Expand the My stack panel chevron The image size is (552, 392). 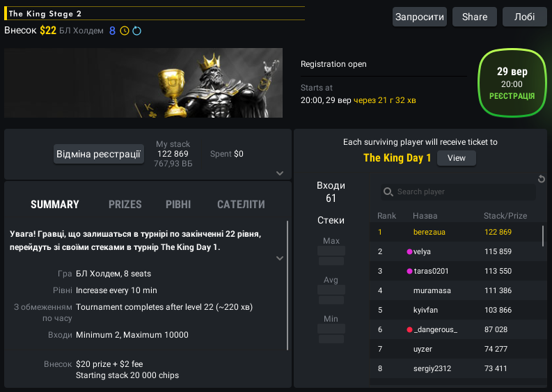280,173
